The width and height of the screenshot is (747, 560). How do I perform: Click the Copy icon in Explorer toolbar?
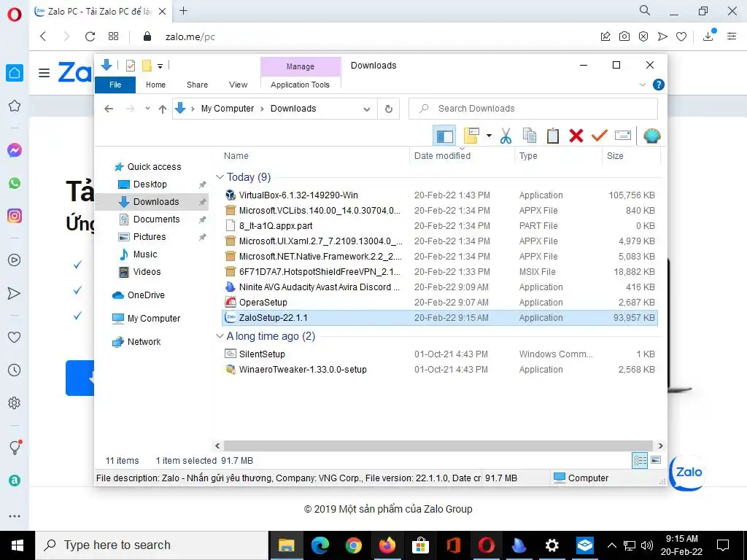(530, 136)
